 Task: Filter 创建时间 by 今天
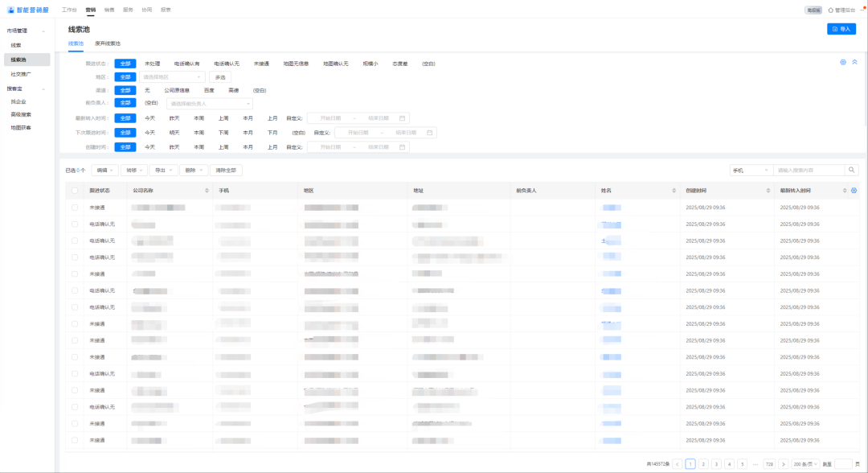[x=150, y=146]
